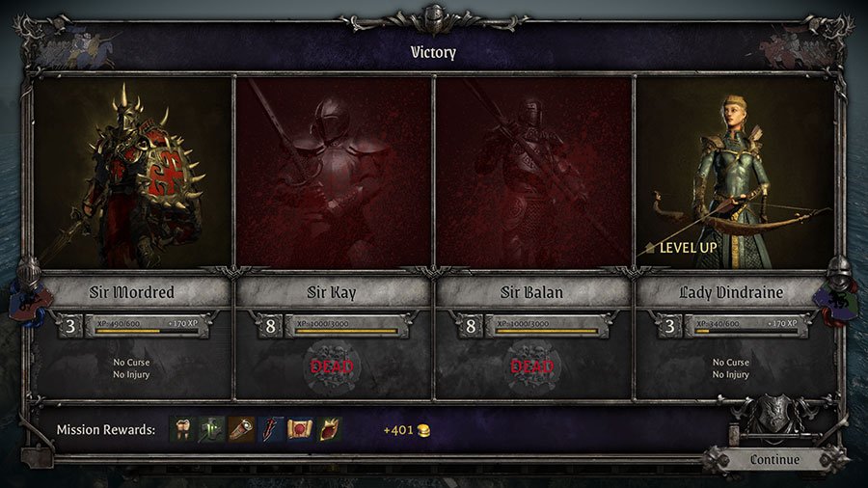The image size is (868, 488).
Task: Click Sir Kay's DEAD skull emblem
Action: [x=332, y=366]
